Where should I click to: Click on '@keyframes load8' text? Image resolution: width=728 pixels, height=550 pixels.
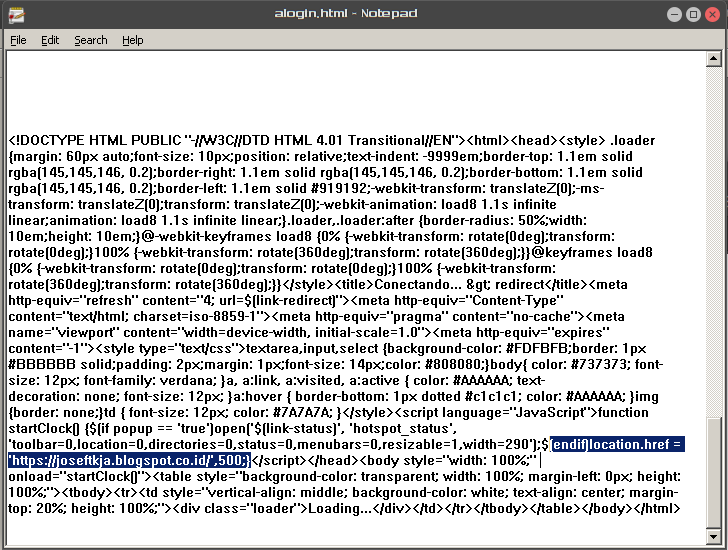(x=592, y=252)
